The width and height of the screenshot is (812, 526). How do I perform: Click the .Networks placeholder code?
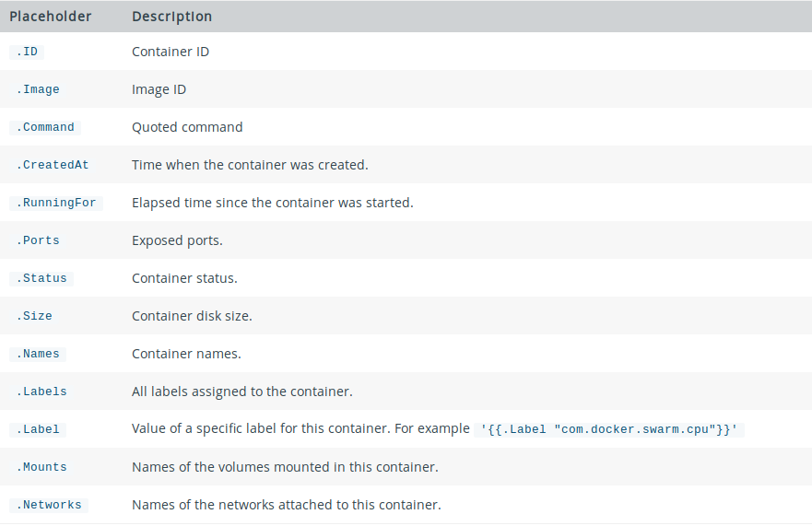pos(49,506)
